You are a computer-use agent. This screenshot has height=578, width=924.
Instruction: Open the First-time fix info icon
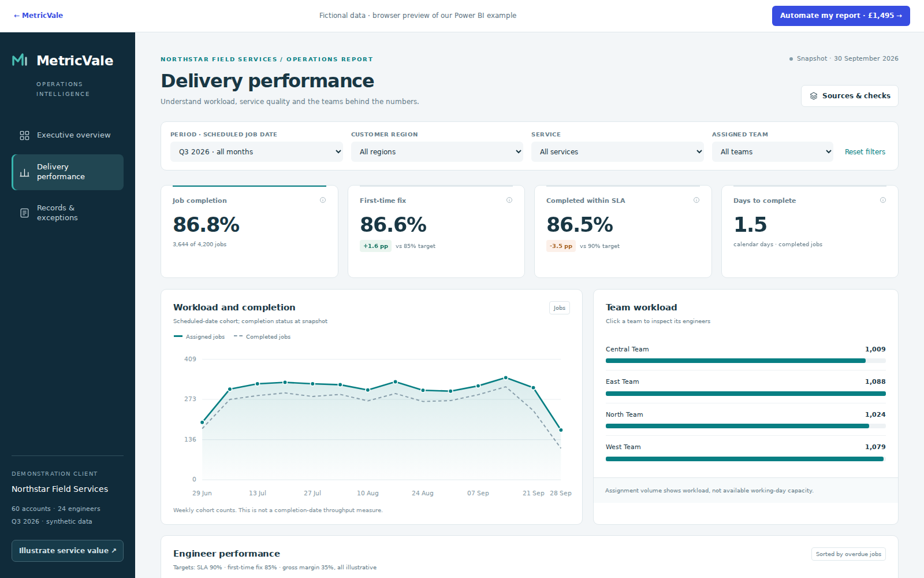(509, 200)
